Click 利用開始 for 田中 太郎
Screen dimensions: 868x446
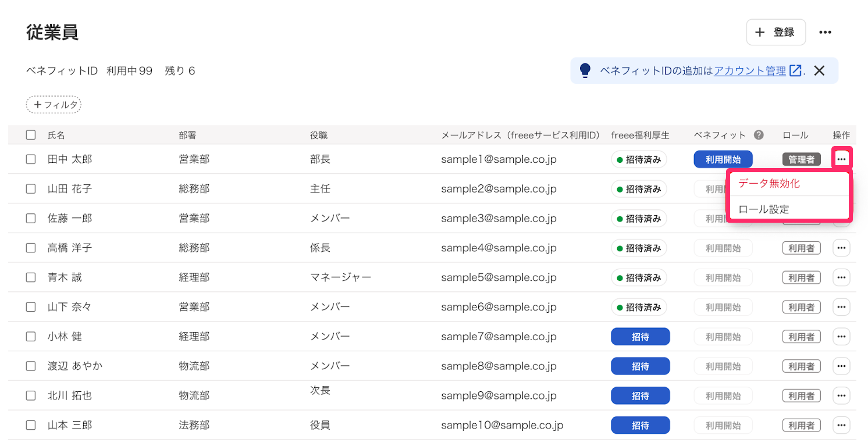click(723, 159)
